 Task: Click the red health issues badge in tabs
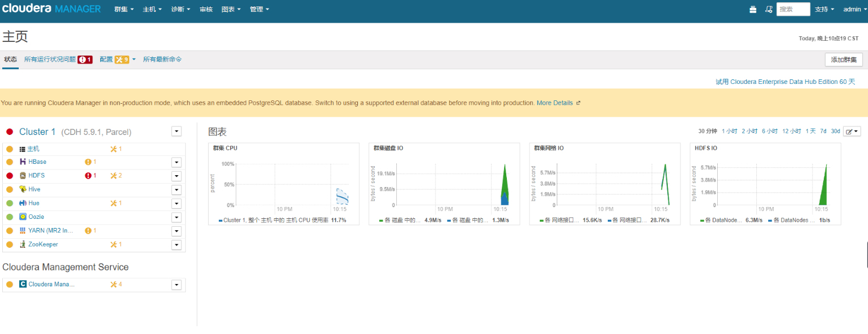pos(85,60)
